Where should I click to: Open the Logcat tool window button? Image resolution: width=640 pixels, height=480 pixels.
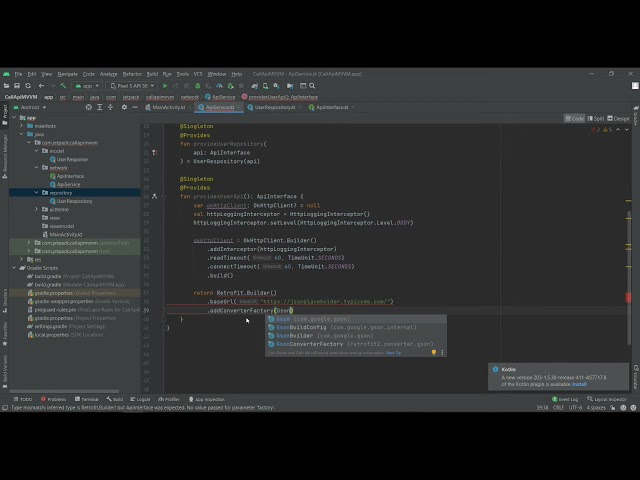(x=140, y=399)
